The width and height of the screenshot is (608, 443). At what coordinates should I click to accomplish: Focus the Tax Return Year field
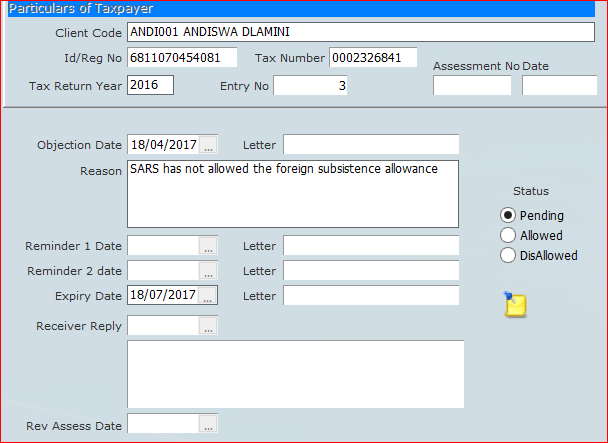pyautogui.click(x=150, y=85)
